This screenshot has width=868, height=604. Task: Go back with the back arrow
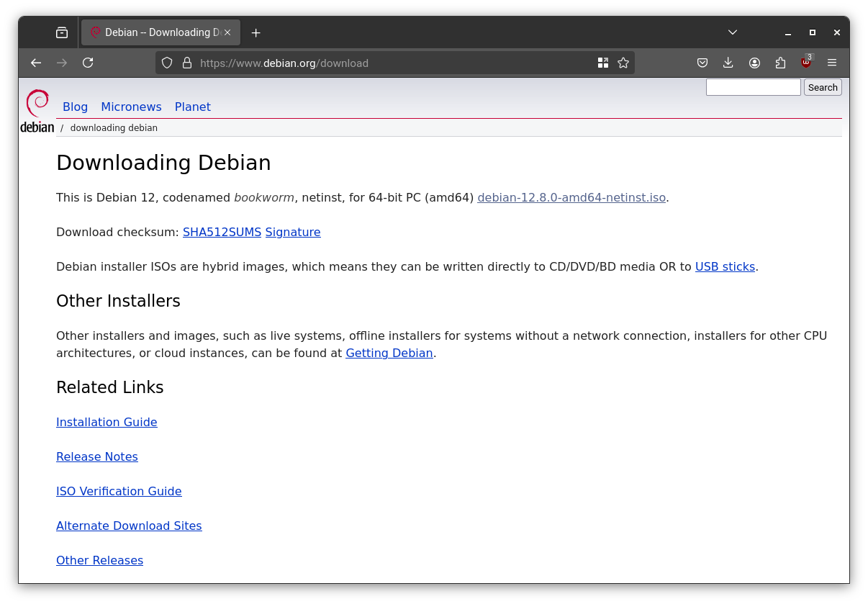tap(36, 63)
